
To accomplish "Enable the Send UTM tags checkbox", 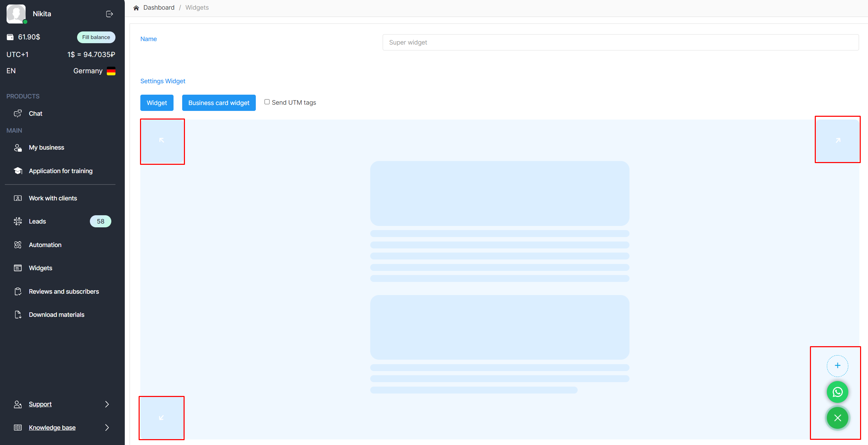I will (x=267, y=102).
